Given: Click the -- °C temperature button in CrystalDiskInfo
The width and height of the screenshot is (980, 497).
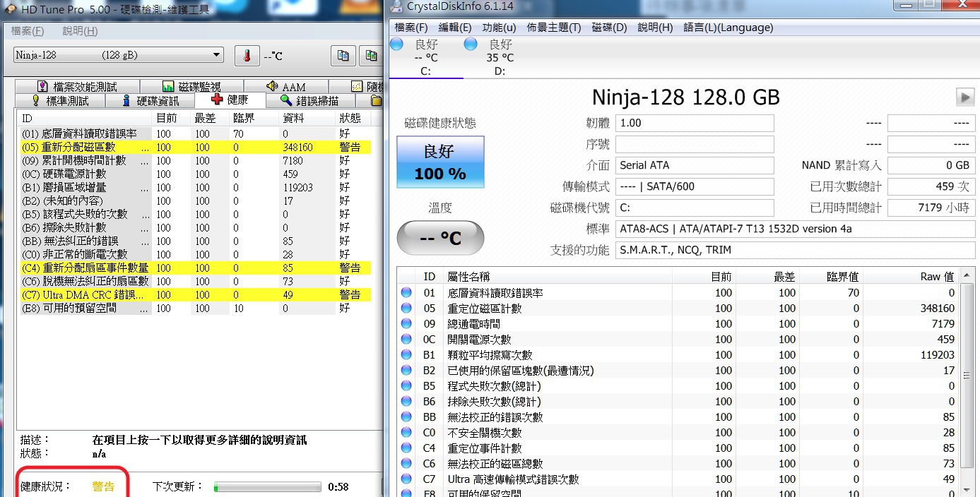Looking at the screenshot, I should point(440,238).
